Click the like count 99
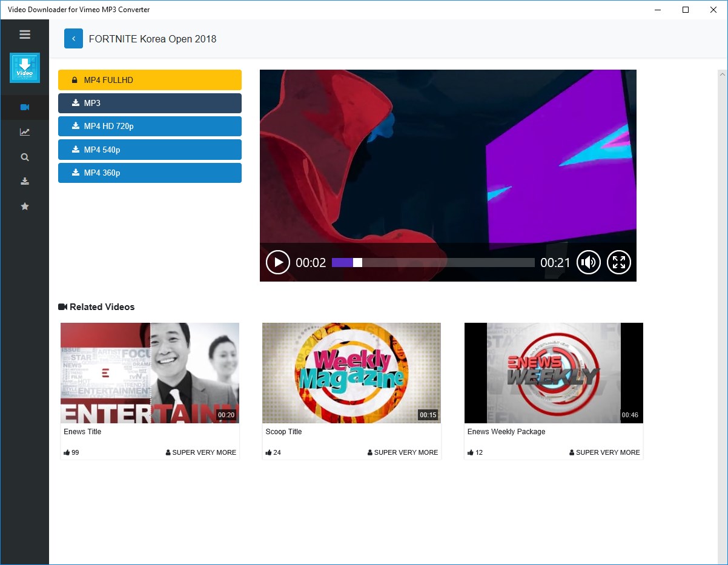This screenshot has width=728, height=565. coord(71,452)
